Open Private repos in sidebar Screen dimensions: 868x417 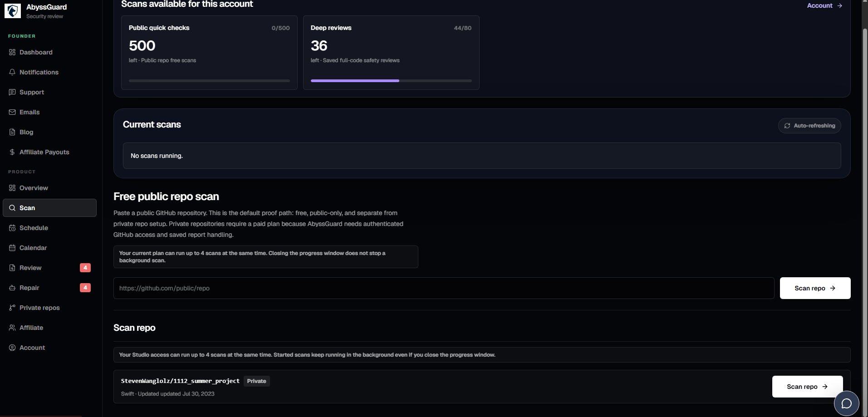(x=49, y=308)
